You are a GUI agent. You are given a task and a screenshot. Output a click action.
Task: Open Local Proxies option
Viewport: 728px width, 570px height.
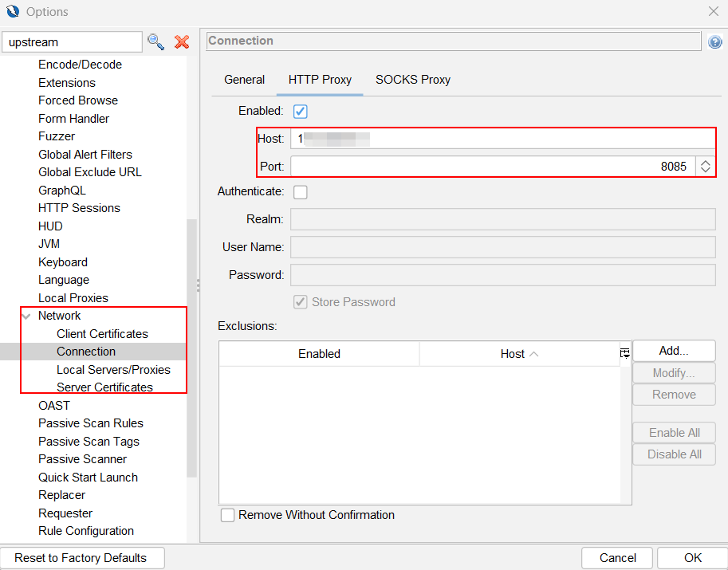click(73, 298)
